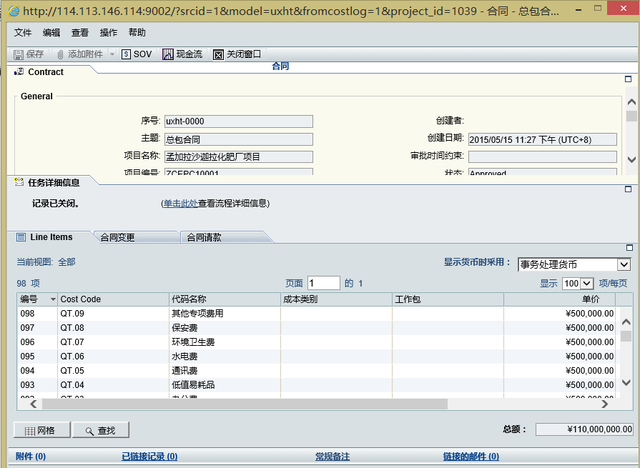The width and height of the screenshot is (640, 468).
Task: Click the 单价 column header
Action: click(560, 299)
